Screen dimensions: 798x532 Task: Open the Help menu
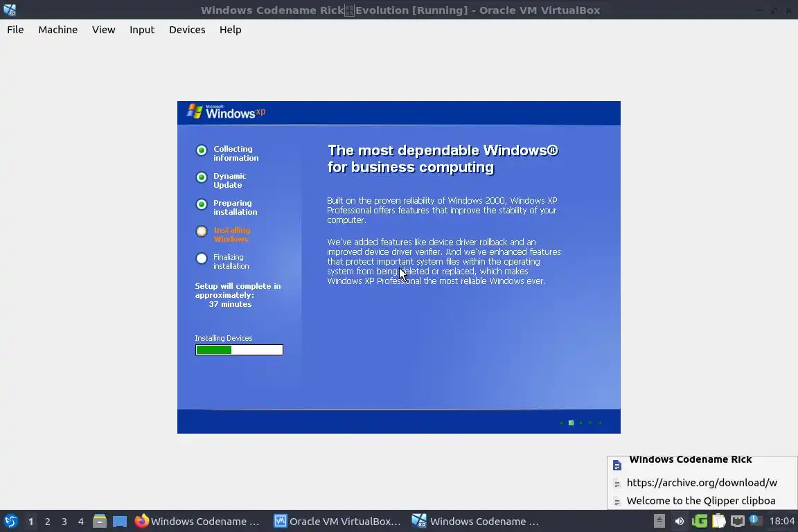click(x=231, y=30)
